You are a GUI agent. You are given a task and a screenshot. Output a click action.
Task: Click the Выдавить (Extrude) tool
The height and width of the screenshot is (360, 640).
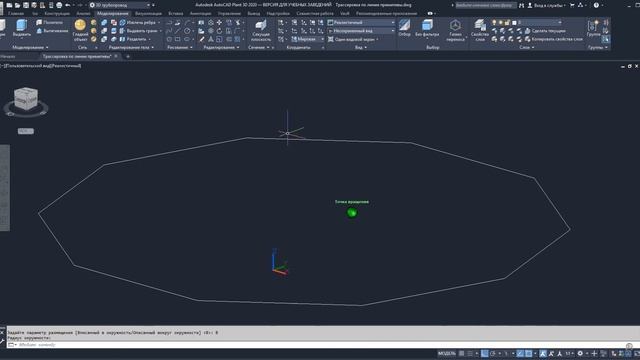click(x=21, y=28)
